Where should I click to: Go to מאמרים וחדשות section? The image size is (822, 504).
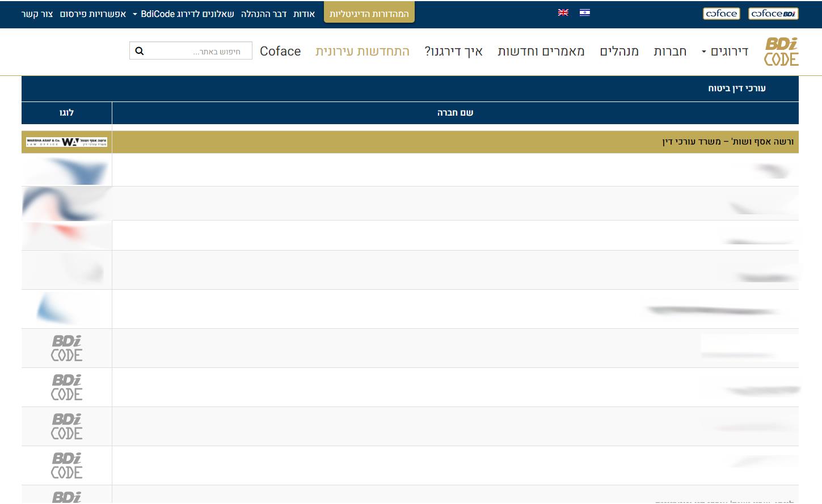point(541,52)
